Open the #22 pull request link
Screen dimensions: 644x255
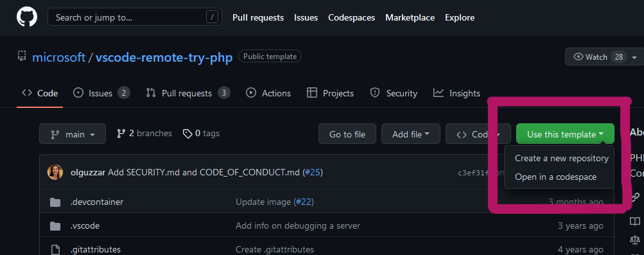pos(303,202)
